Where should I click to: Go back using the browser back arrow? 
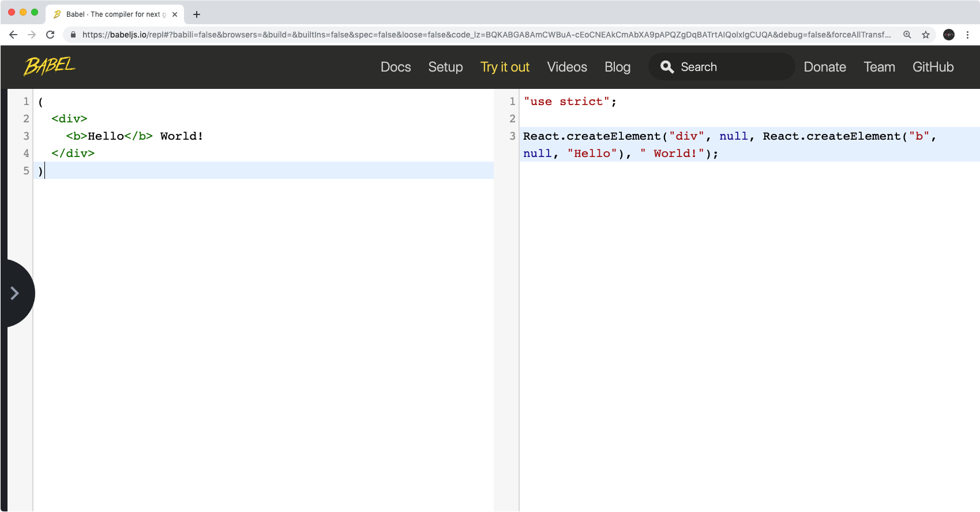pos(13,35)
